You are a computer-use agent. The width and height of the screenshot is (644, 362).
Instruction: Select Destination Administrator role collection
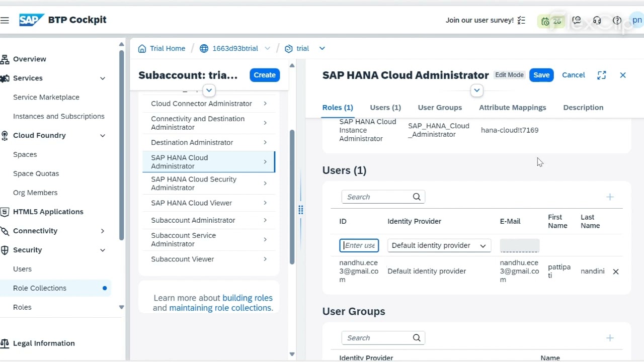tap(209, 143)
